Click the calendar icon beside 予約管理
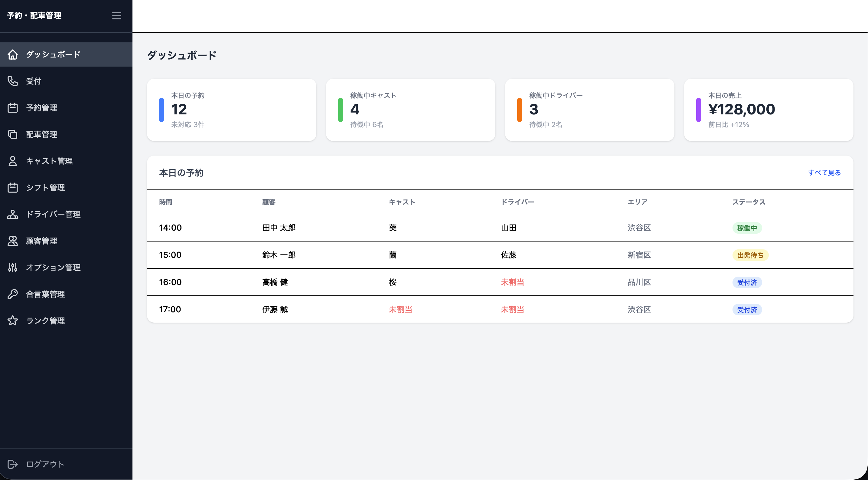This screenshot has height=480, width=868. tap(13, 107)
